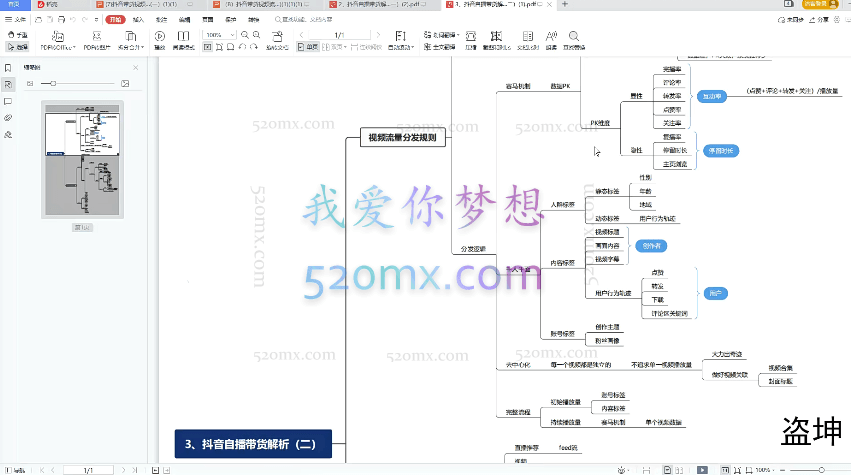Toggle continuous reading mode

366,47
